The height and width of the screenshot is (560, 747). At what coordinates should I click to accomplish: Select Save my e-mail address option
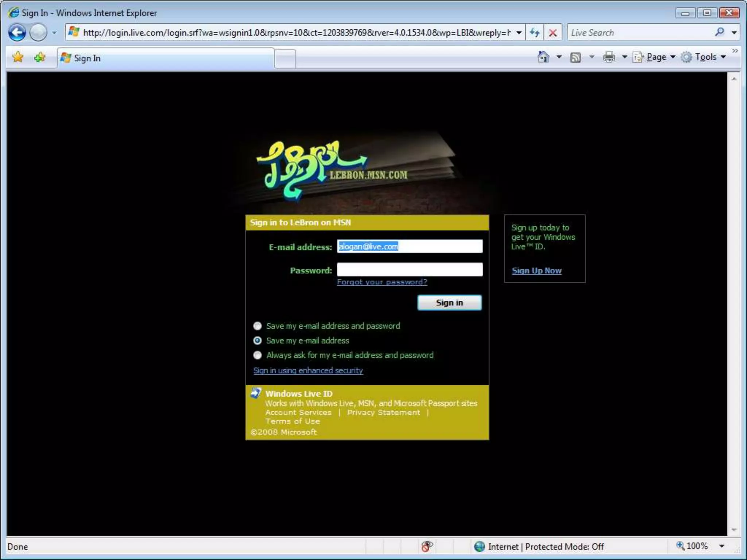tap(258, 340)
